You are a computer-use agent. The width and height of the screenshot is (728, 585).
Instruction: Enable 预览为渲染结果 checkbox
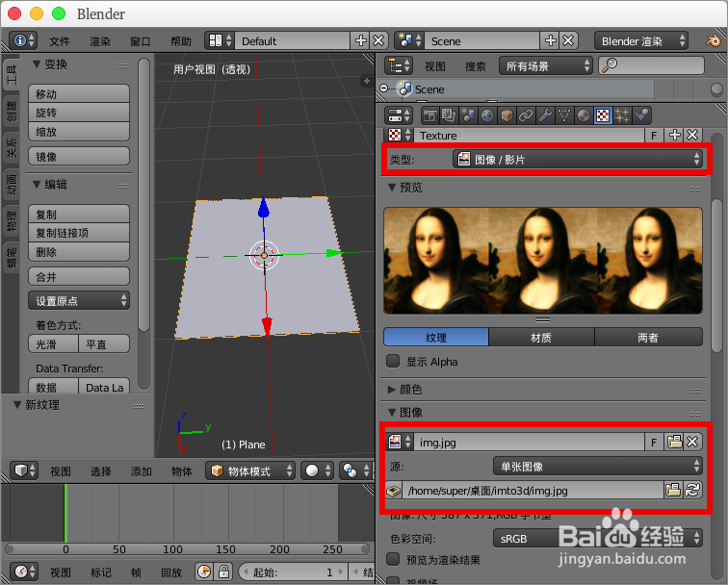pyautogui.click(x=393, y=559)
